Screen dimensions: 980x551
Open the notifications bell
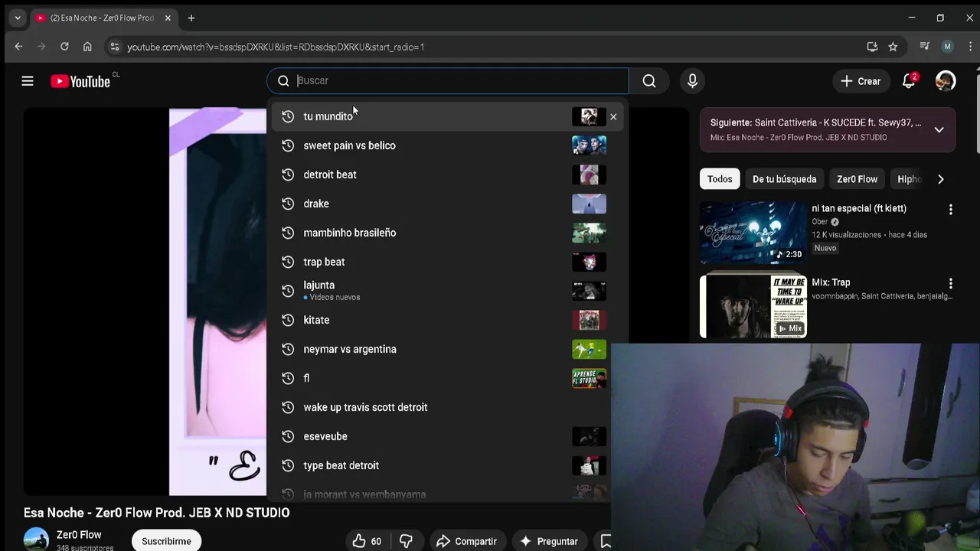[909, 81]
